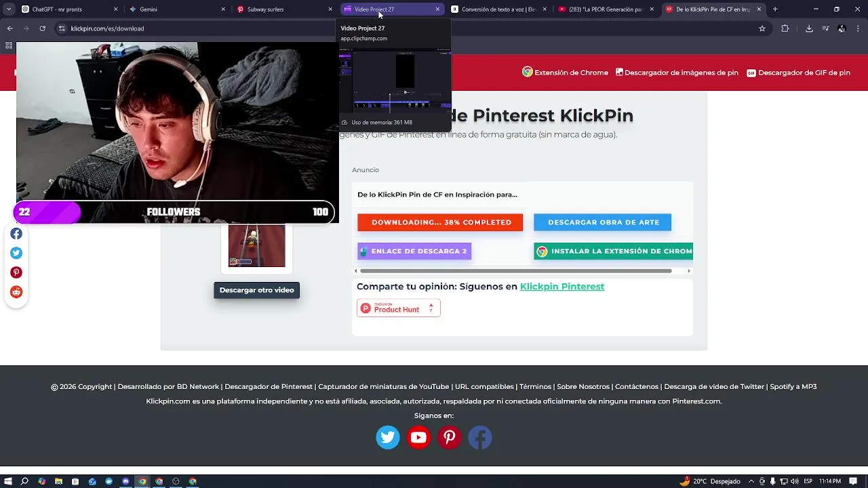Image resolution: width=868 pixels, height=488 pixels.
Task: Open Microsoft Store from taskbar
Action: point(75,481)
